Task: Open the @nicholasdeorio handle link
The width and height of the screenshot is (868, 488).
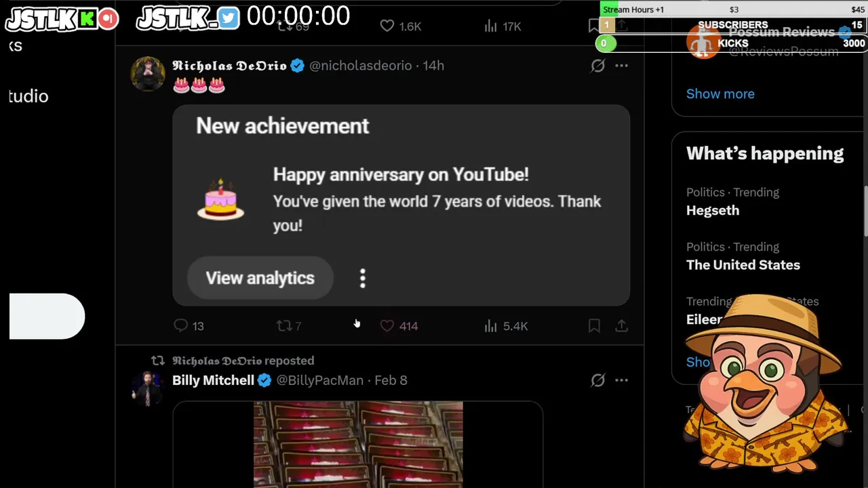Action: coord(361,66)
